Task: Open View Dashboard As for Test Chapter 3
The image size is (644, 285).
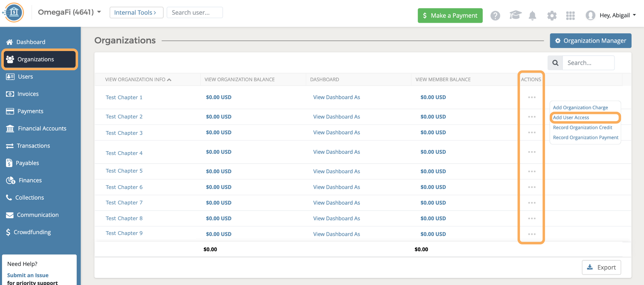Action: (x=336, y=133)
